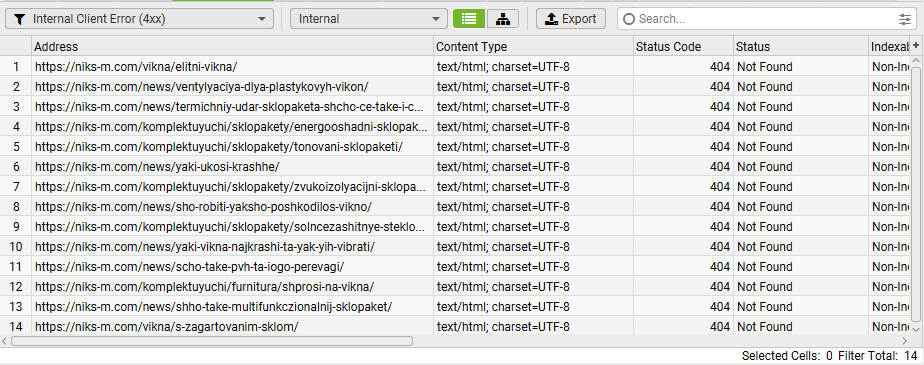Switch to list view mode
Viewport: 924px width, 365px height.
[x=469, y=19]
